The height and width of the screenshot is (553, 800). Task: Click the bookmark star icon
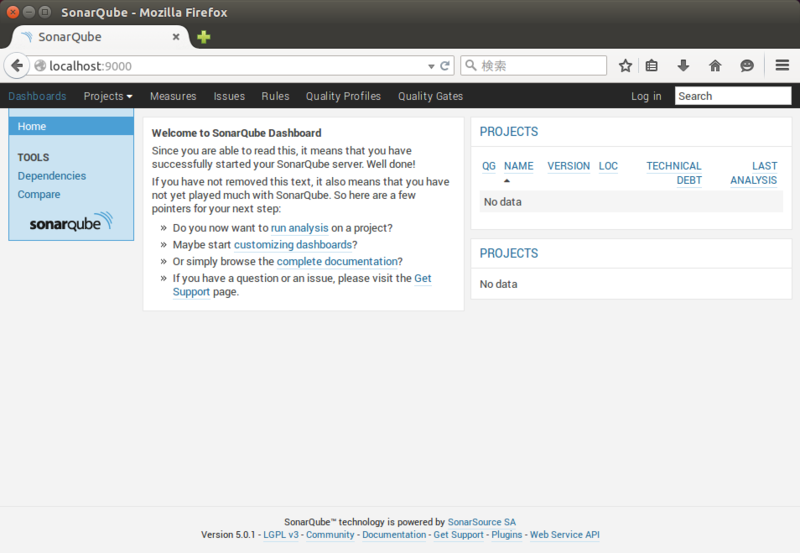point(625,66)
